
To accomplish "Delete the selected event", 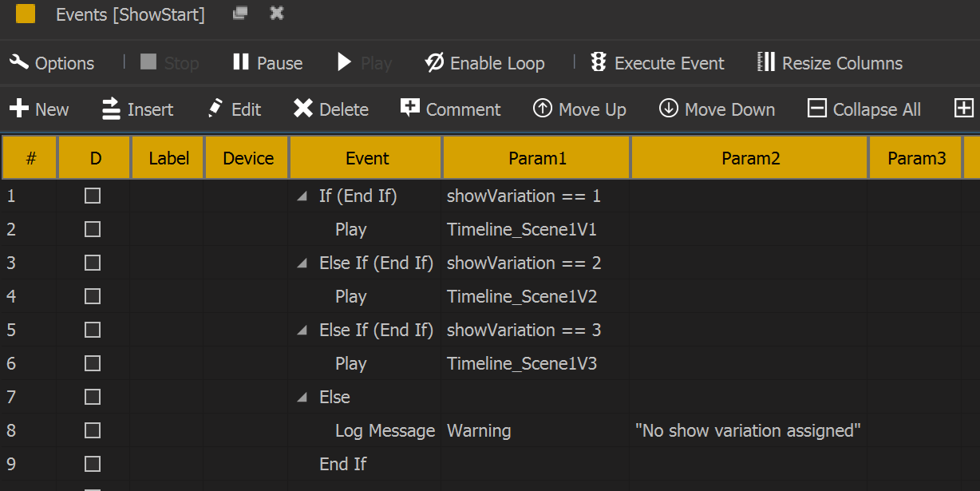I will [x=303, y=109].
